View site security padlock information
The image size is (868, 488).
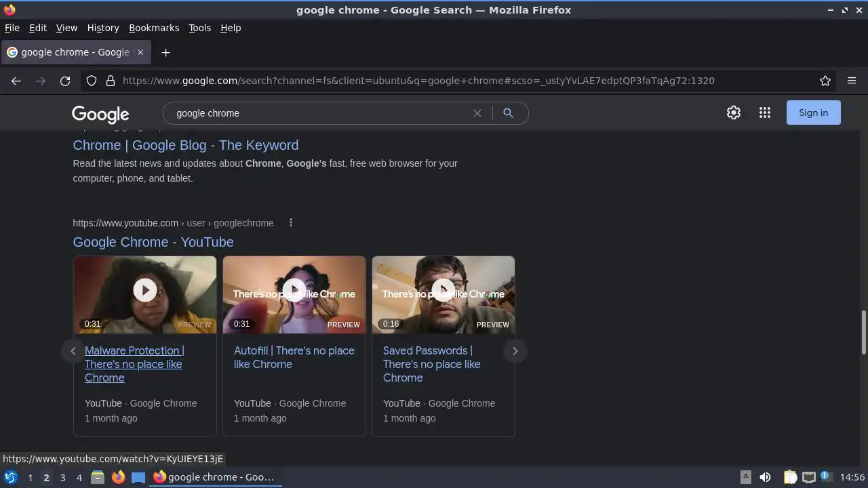(x=111, y=81)
